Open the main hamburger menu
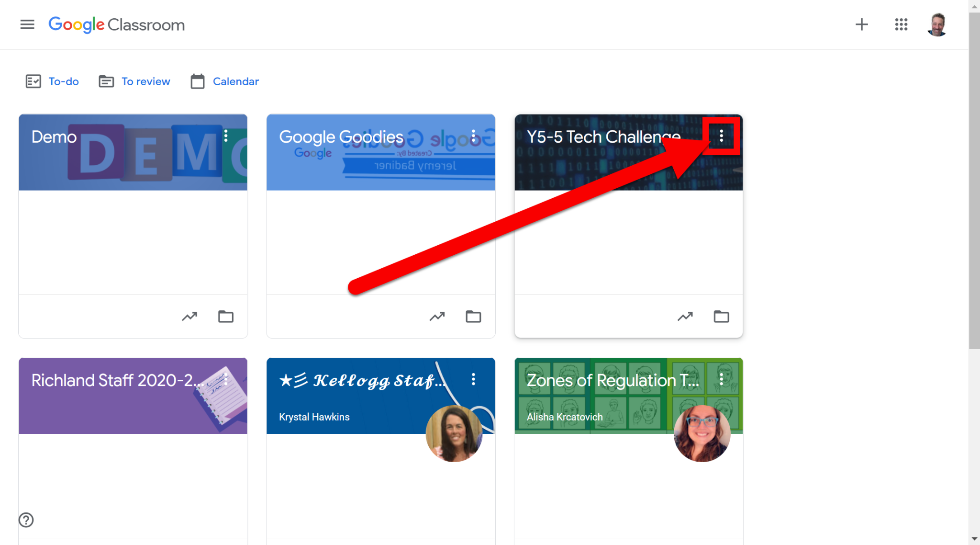The width and height of the screenshot is (980, 545). pos(27,24)
